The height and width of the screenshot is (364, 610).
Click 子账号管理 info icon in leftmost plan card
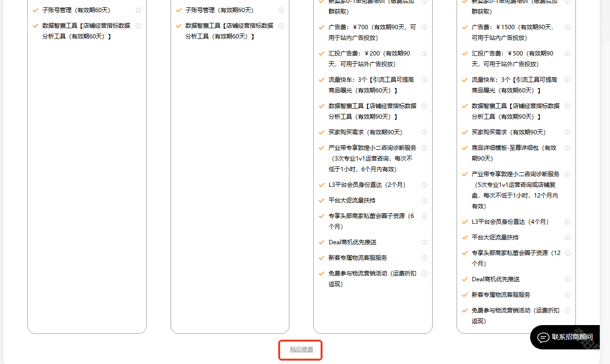tap(138, 10)
